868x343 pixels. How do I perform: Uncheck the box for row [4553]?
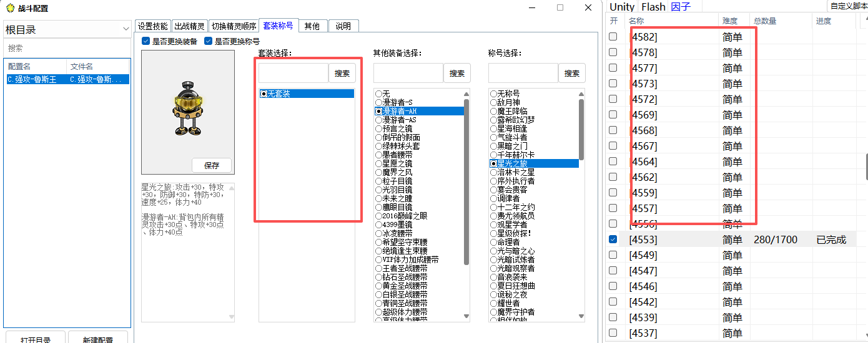[613, 239]
